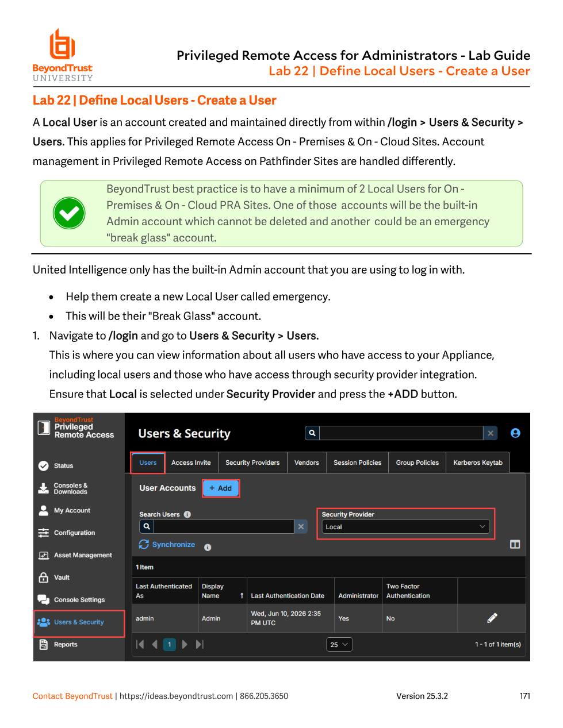
Task: Click the Administrator column header
Action: [x=358, y=596]
